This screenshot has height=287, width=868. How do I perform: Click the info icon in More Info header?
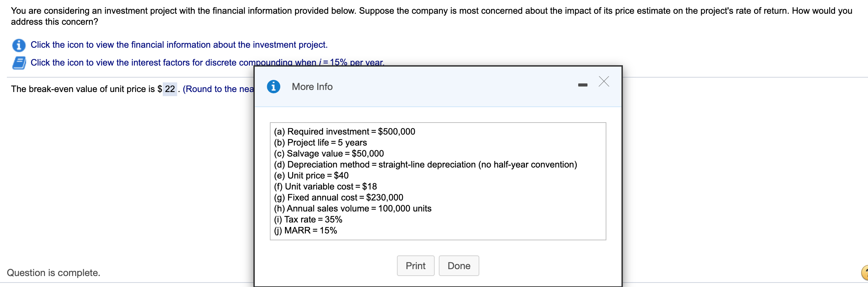273,87
